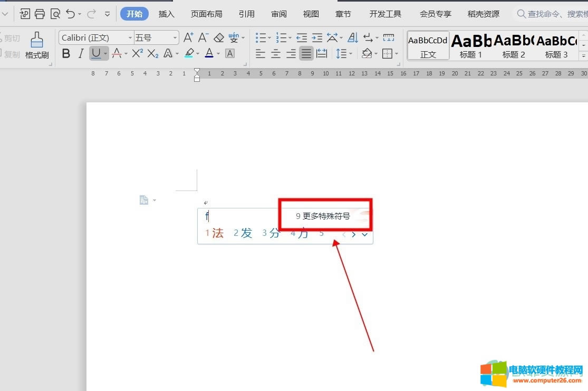Toggle bold formatting
Screen dimensions: 588x391
click(66, 53)
